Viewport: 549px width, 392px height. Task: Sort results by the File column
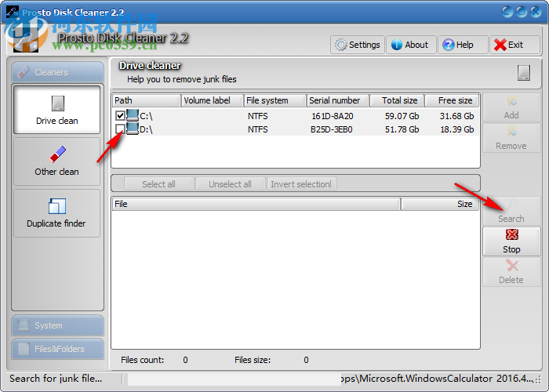click(256, 204)
